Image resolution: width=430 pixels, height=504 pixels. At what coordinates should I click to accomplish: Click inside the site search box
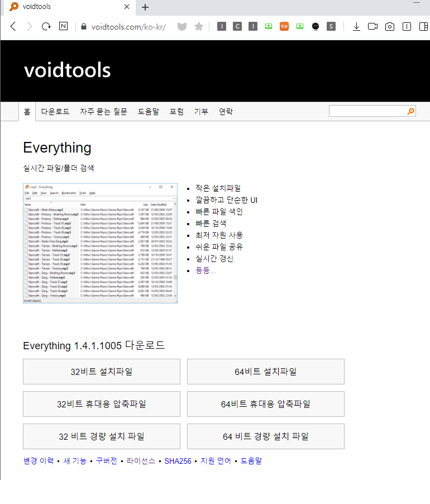[367, 111]
